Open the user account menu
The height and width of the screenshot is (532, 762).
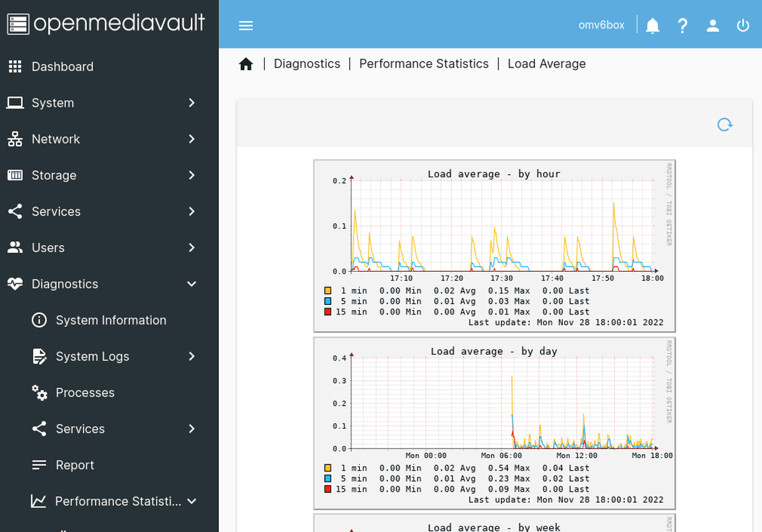pos(712,26)
